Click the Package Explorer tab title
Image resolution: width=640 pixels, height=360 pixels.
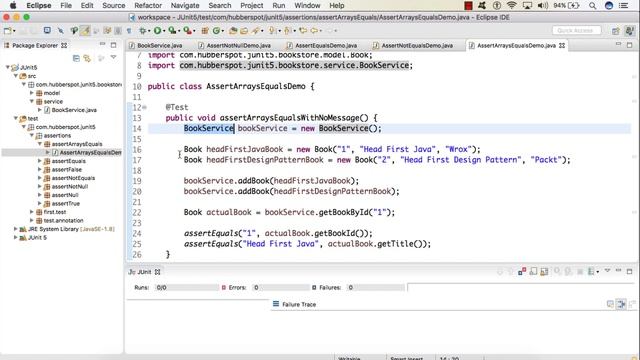pos(35,45)
